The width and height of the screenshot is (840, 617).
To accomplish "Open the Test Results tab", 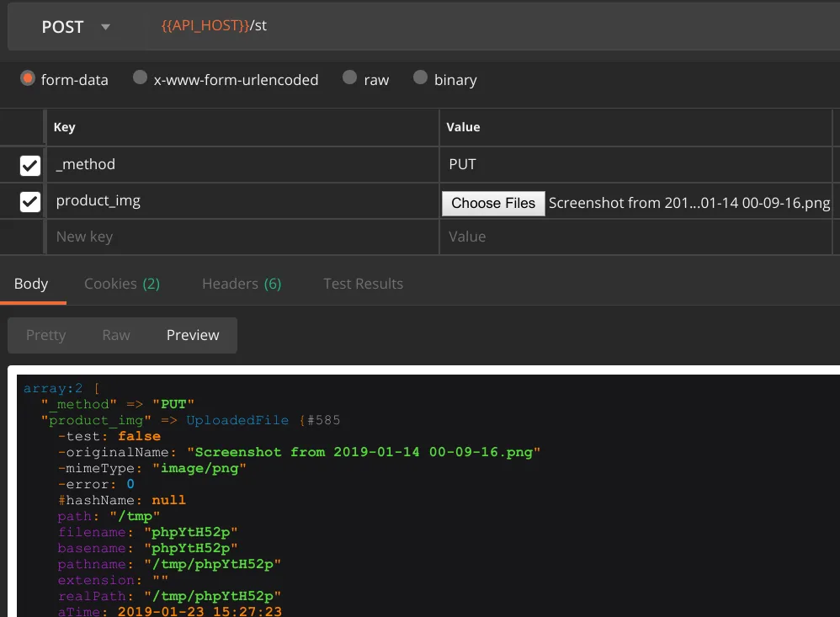I will [x=364, y=284].
